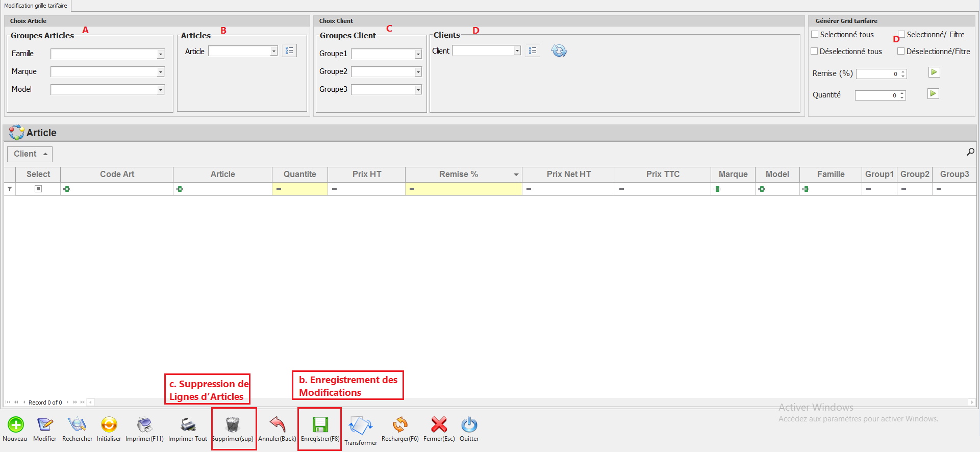This screenshot has width=980, height=452.
Task: Click the Modifier edit icon
Action: [45, 424]
